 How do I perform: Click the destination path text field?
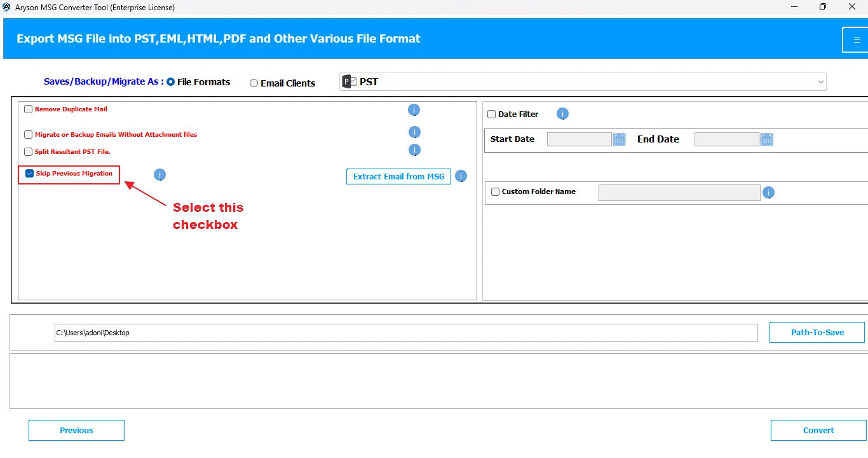406,333
